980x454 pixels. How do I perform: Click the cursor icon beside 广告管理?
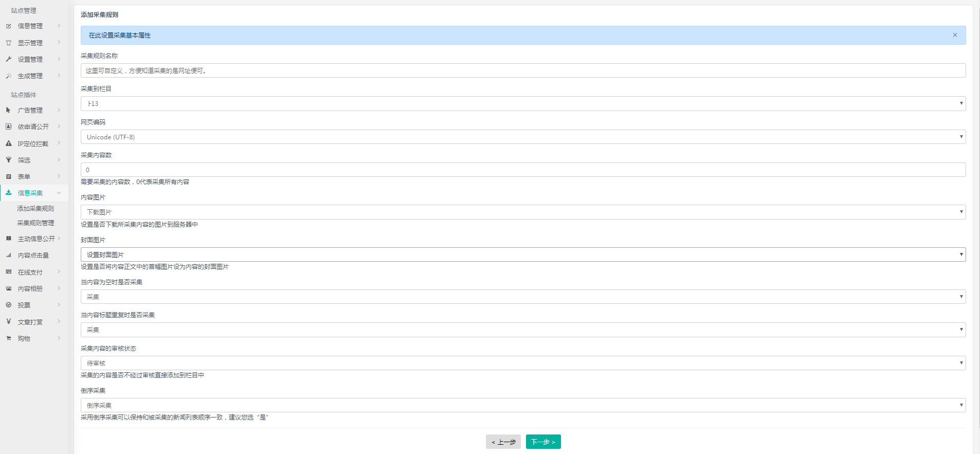pyautogui.click(x=9, y=110)
